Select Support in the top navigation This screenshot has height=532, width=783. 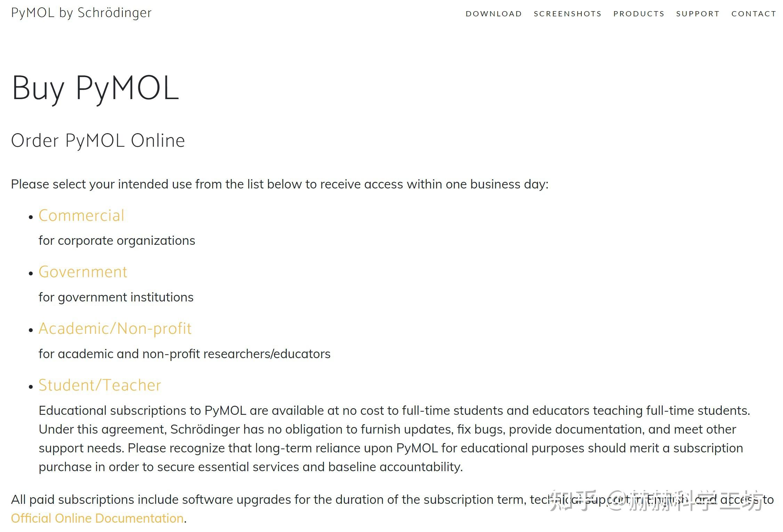tap(697, 14)
